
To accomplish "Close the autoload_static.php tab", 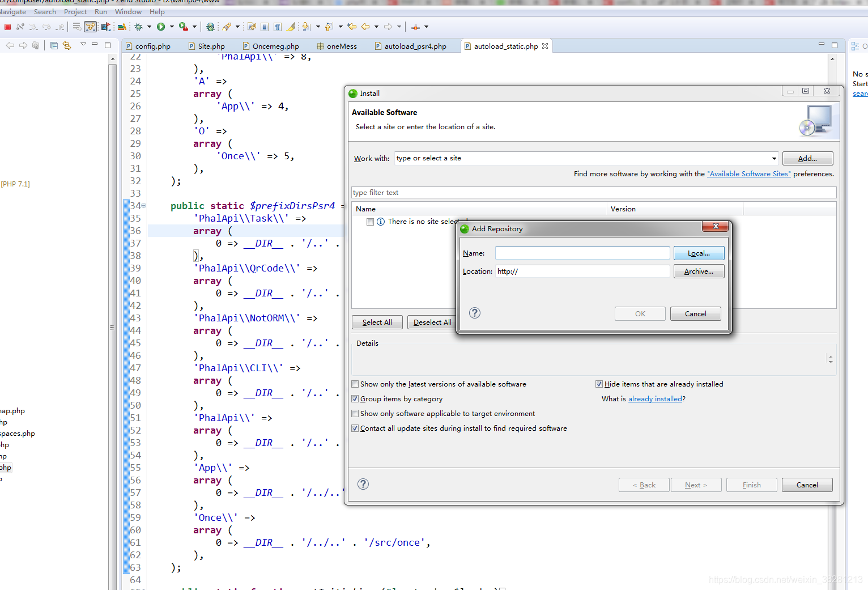I will click(545, 46).
